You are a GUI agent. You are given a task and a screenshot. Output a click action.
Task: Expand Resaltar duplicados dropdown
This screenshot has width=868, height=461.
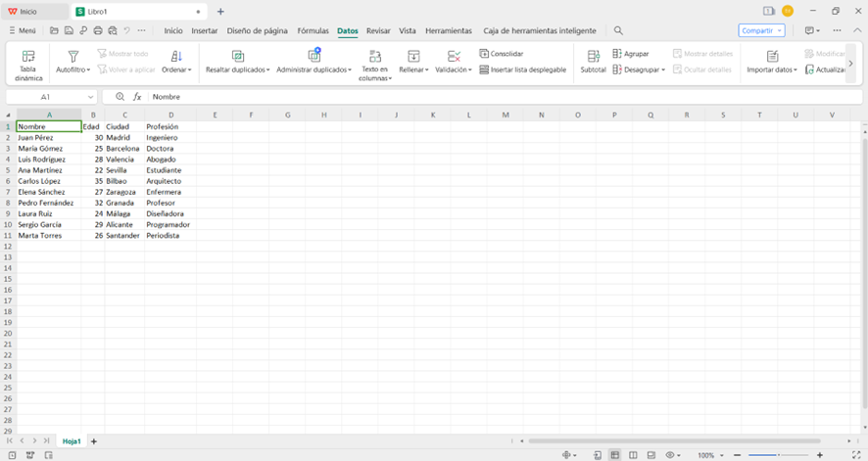237,69
